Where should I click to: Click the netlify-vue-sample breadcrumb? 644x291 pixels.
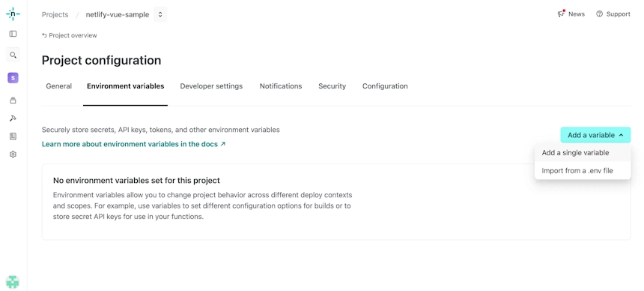118,14
